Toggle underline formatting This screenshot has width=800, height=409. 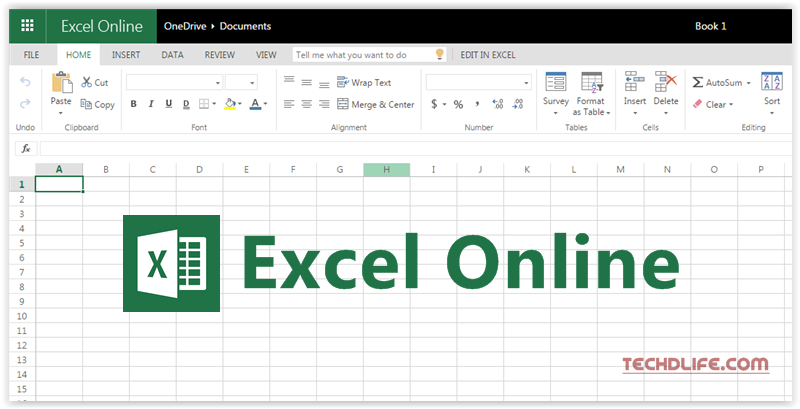click(x=168, y=104)
